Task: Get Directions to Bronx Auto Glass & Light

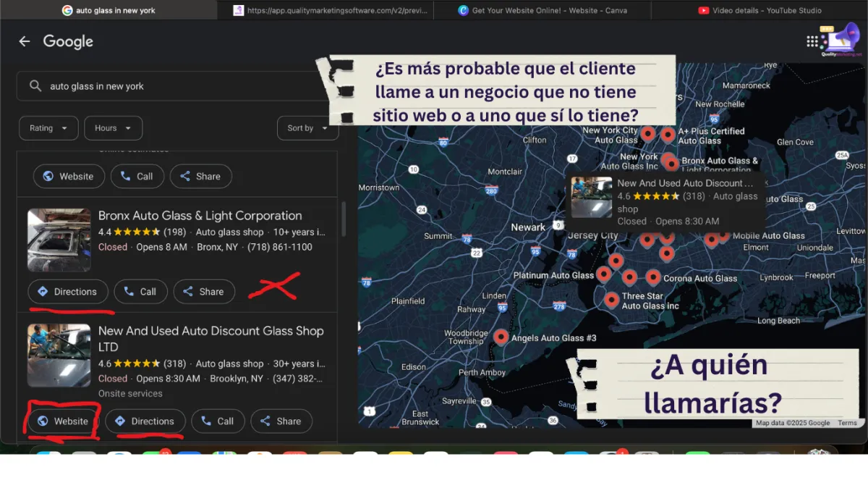Action: pos(68,292)
